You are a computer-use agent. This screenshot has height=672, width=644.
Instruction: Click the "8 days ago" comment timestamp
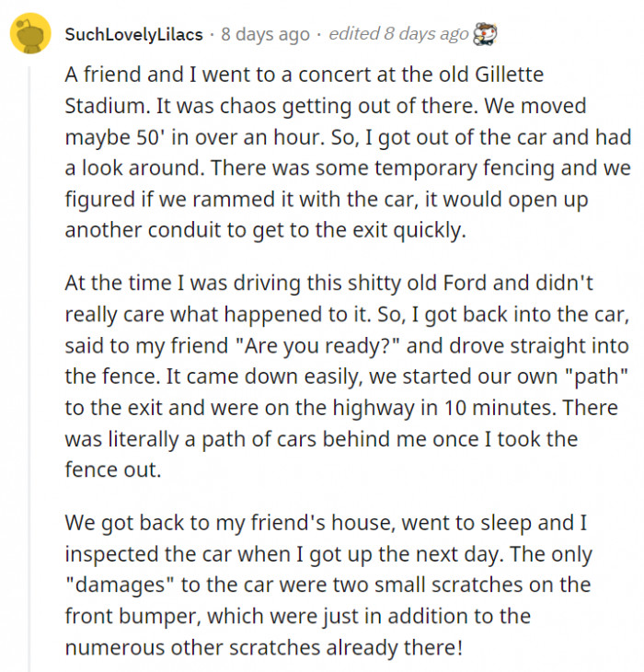click(265, 35)
